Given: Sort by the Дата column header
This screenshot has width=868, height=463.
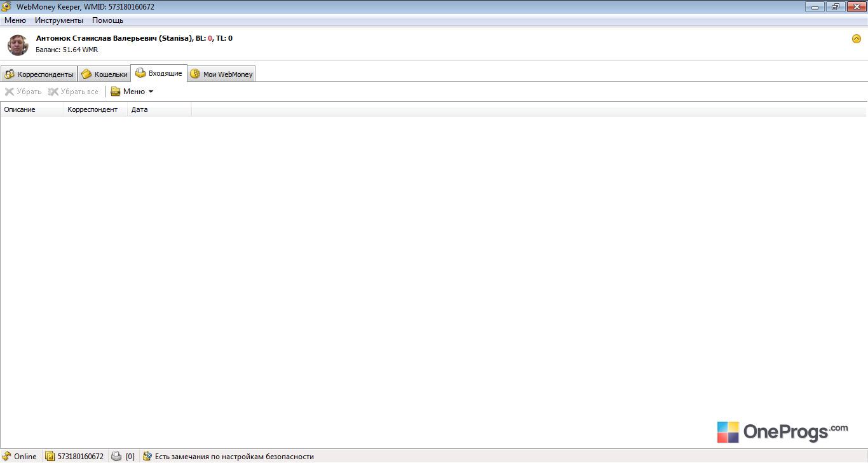Looking at the screenshot, I should (x=159, y=109).
